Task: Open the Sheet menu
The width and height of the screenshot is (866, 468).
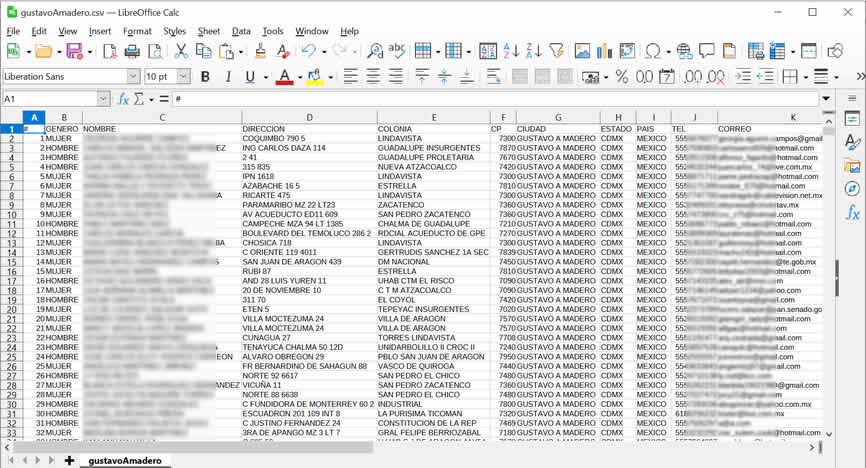Action: [x=209, y=31]
